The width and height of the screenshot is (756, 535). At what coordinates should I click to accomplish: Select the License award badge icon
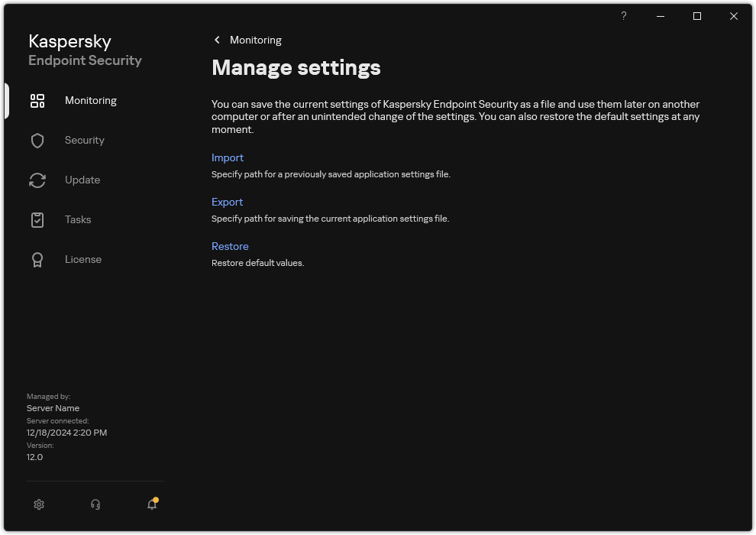click(x=37, y=259)
